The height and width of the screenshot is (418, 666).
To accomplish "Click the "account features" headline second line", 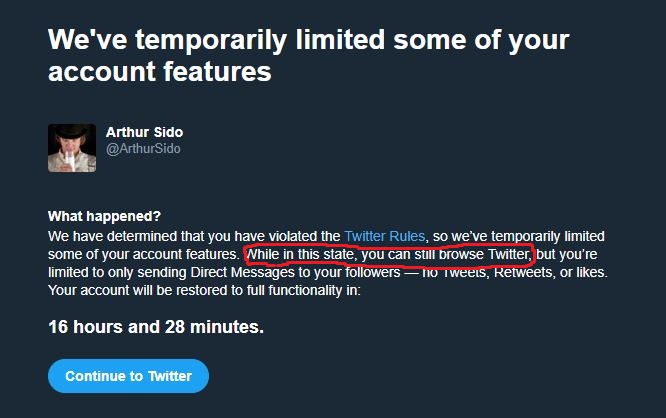I will click(159, 71).
